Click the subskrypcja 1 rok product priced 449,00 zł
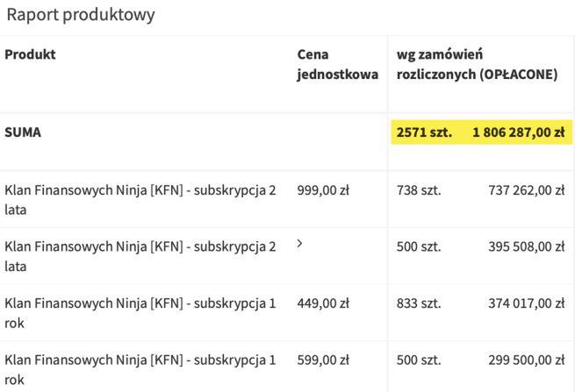This screenshot has height=392, width=575. [140, 313]
